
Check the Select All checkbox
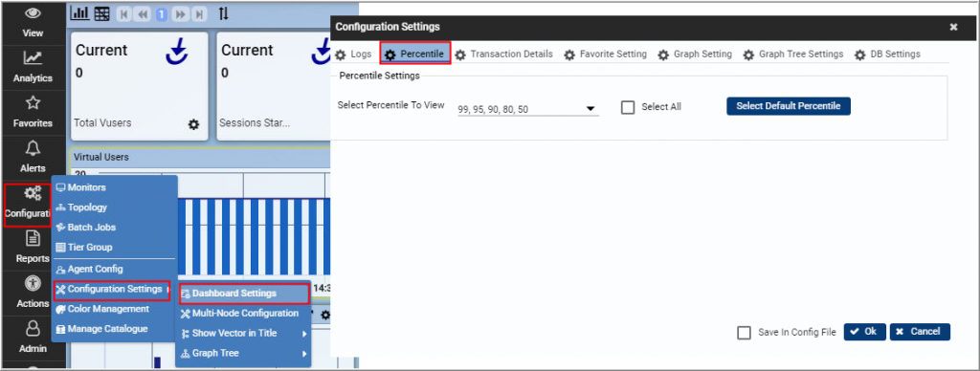(x=628, y=107)
